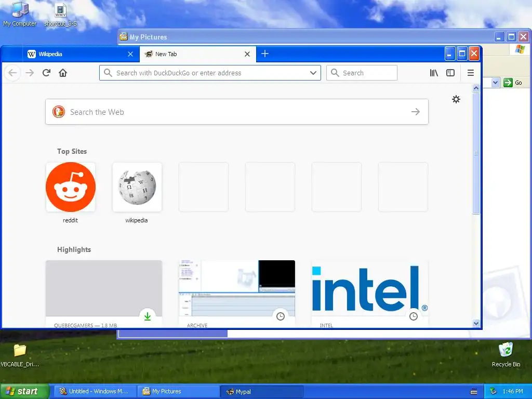Click the taskbar keyboard tray icon
532x399 pixels.
(x=474, y=392)
